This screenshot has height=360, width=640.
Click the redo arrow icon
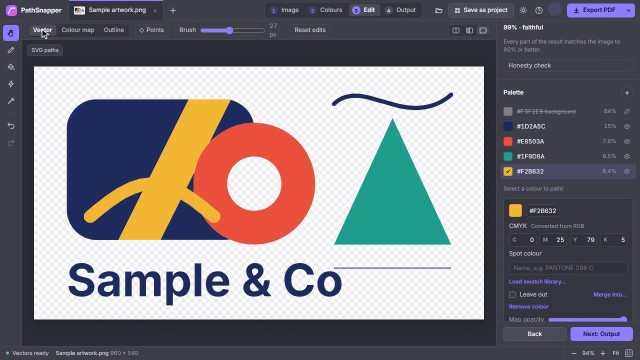coord(11,143)
